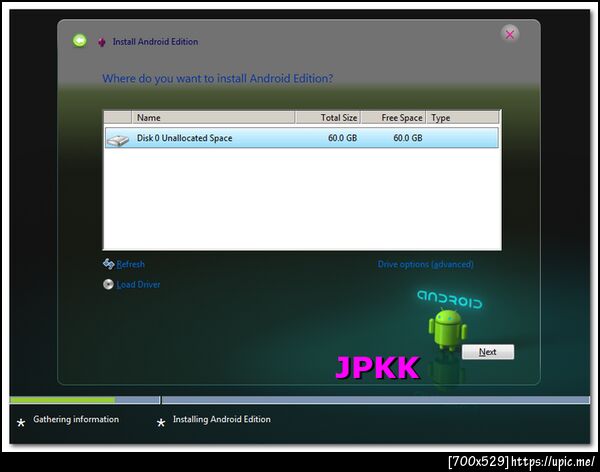Click the hard drive icon for Disk 0

click(x=118, y=140)
